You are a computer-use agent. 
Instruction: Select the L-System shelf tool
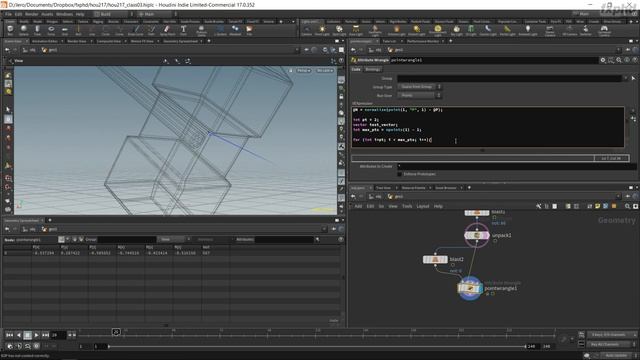tap(220, 30)
